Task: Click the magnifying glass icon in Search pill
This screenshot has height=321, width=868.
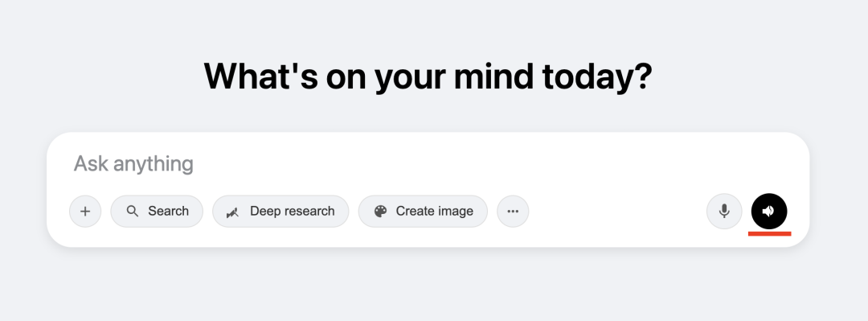Action: pos(133,212)
